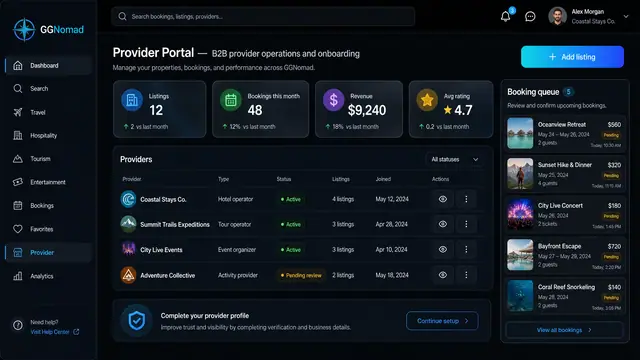
Task: Click the Dashboard home icon in sidebar
Action: [18, 65]
